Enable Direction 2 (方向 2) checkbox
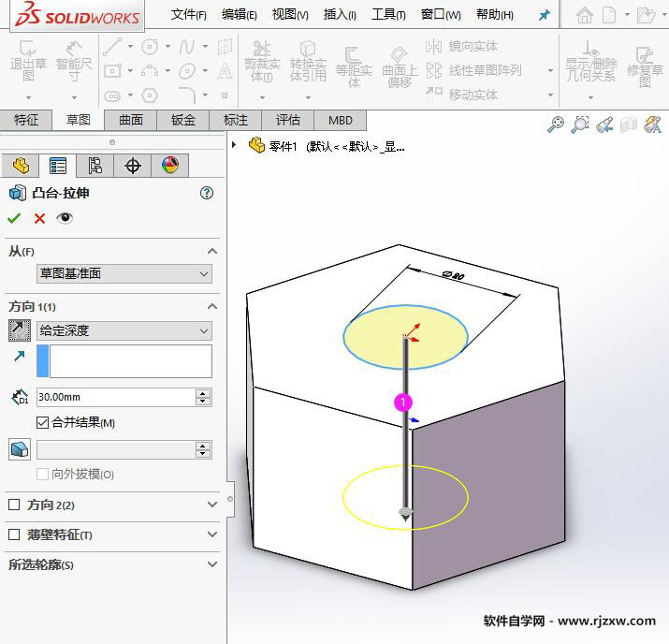The width and height of the screenshot is (669, 644). 14,505
